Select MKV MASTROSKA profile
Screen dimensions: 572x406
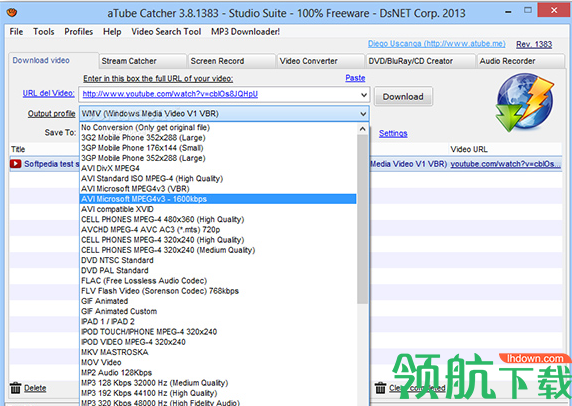218,352
